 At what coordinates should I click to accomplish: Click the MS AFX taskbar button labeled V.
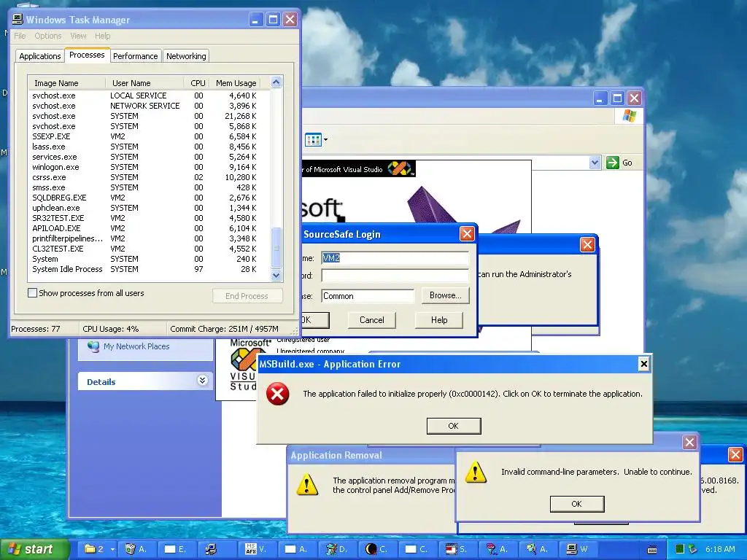click(x=255, y=549)
